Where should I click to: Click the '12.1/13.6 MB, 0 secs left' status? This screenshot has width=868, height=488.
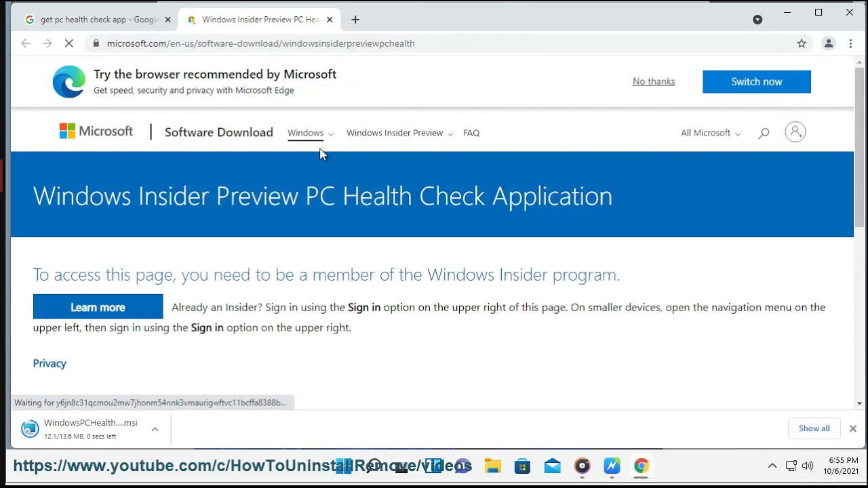80,436
